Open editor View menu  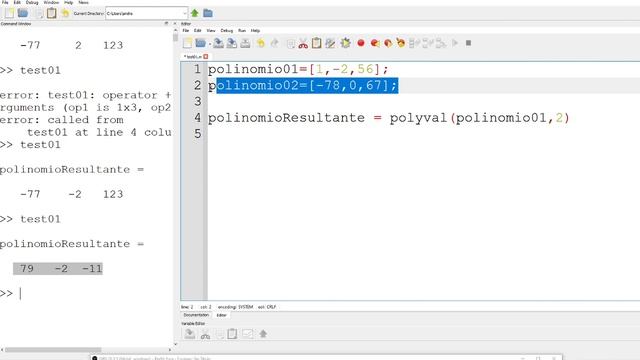click(211, 31)
